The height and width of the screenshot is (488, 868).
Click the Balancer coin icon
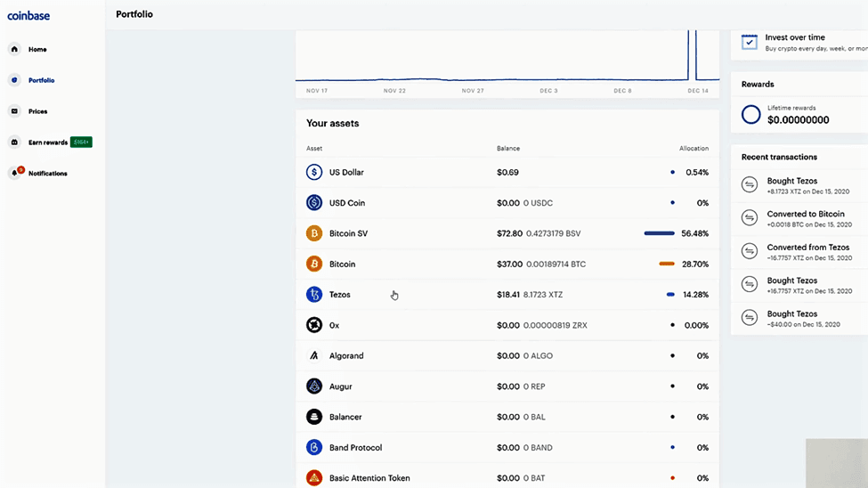(314, 417)
